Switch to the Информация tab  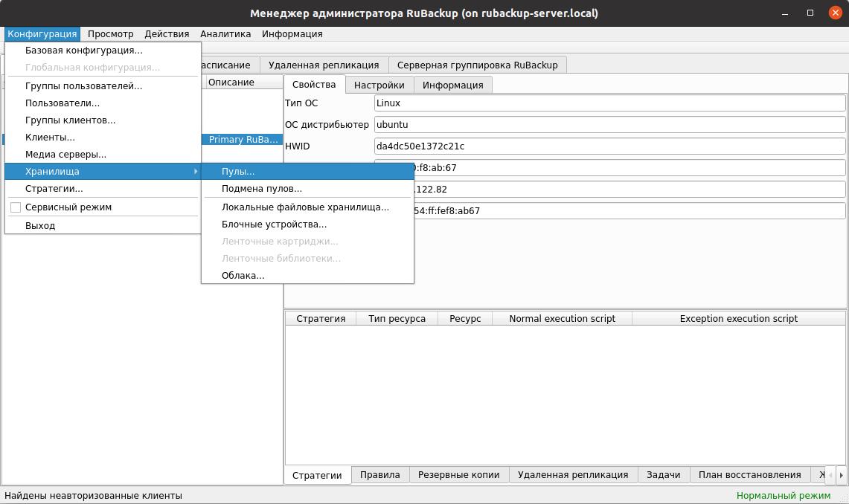(452, 85)
